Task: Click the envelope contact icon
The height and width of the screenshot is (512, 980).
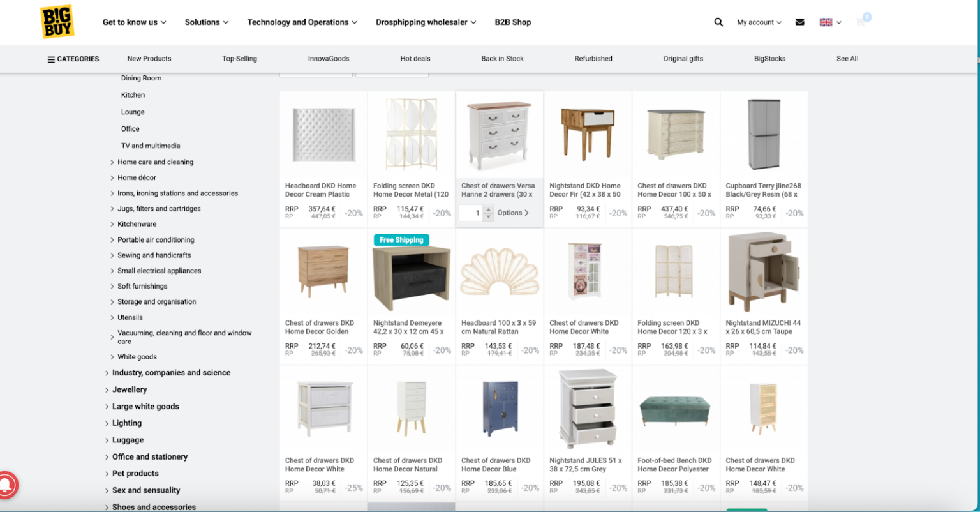Action: tap(799, 22)
